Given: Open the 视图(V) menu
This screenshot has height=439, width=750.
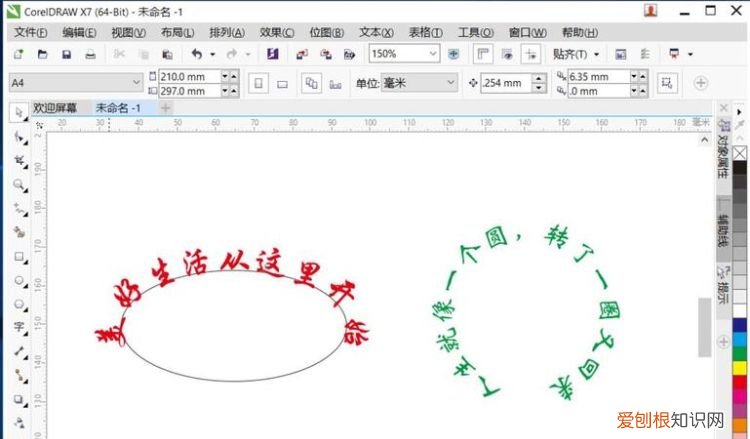Looking at the screenshot, I should point(128,33).
